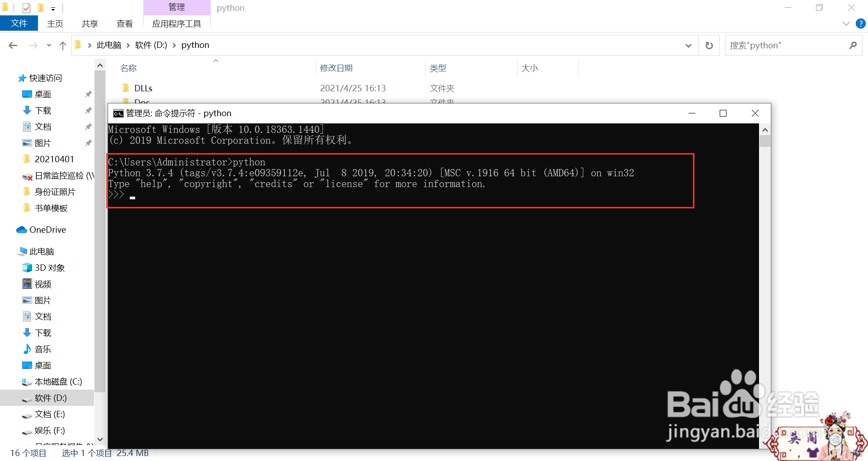This screenshot has width=868, height=461.
Task: Open the 桌面 (Desktop) item in Quick Access
Action: pyautogui.click(x=43, y=94)
